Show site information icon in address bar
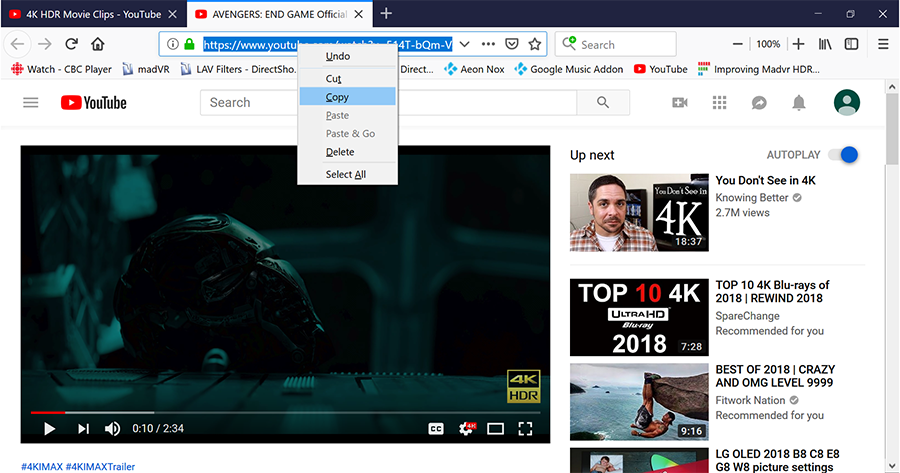The image size is (900, 473). coord(173,44)
